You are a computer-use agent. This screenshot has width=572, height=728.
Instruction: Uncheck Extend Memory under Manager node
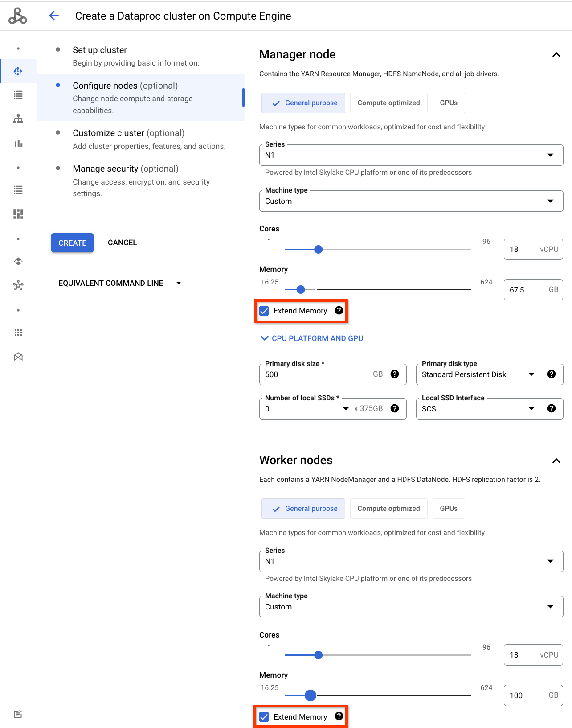264,311
